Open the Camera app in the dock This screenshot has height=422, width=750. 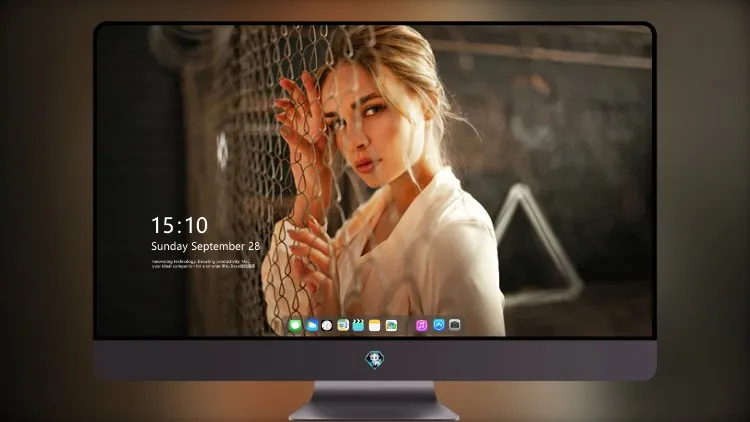point(454,325)
